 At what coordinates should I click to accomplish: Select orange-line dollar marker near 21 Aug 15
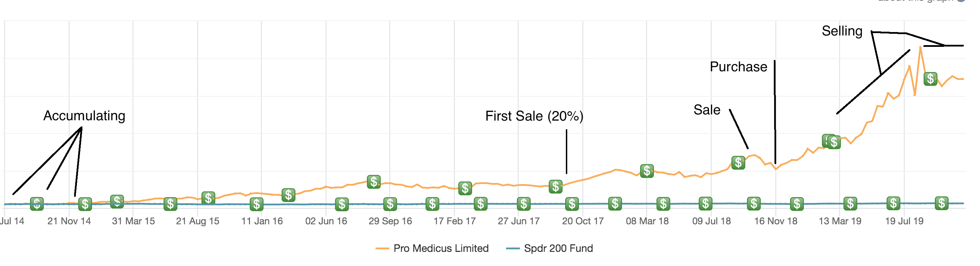[x=208, y=198]
